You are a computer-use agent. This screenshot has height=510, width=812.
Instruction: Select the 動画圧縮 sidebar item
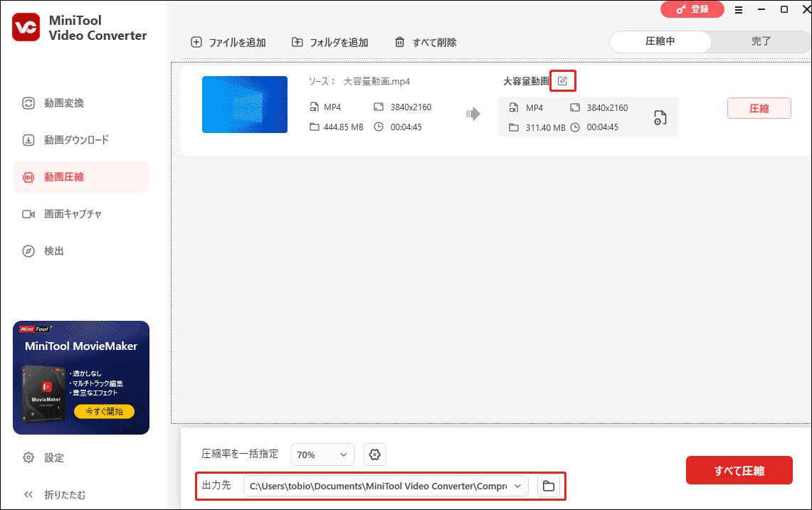81,177
